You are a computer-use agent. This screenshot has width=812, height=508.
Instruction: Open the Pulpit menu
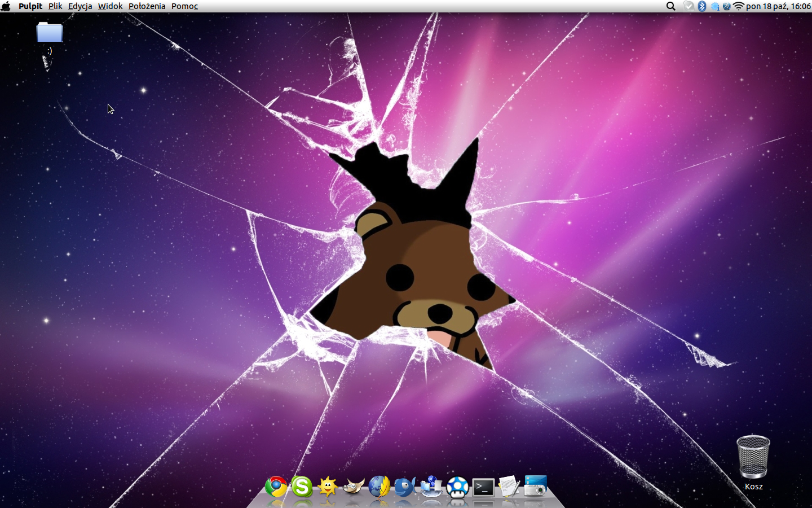coord(30,6)
